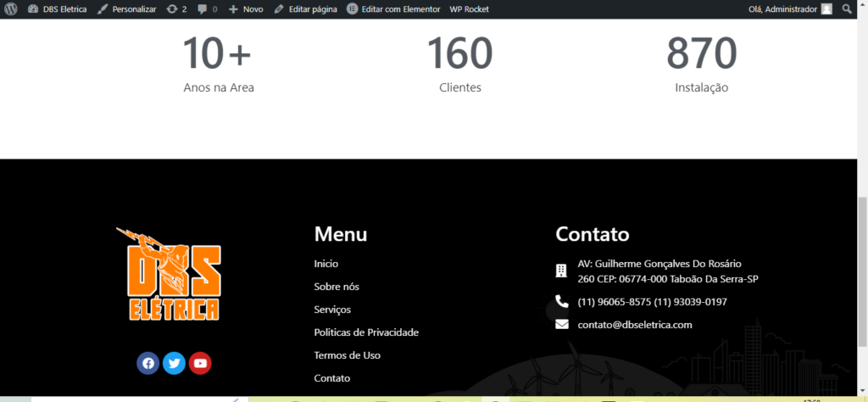The image size is (868, 402).
Task: Open the YouTube social icon
Action: click(200, 363)
